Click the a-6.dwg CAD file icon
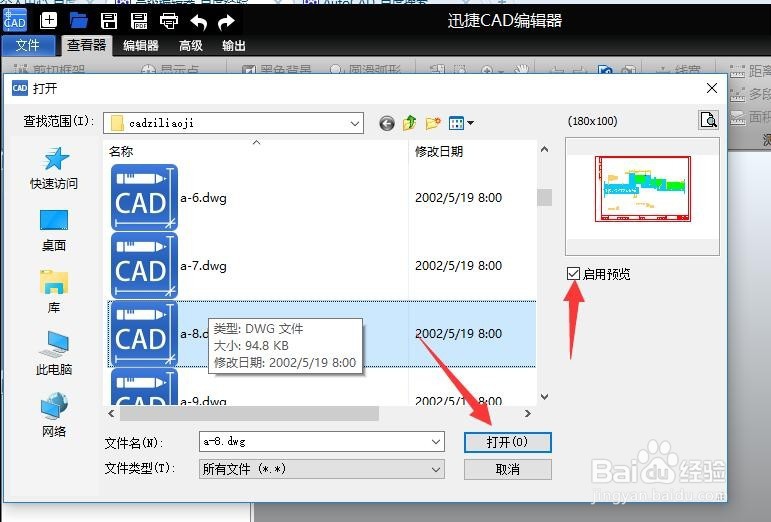The width and height of the screenshot is (771, 522). tap(144, 198)
